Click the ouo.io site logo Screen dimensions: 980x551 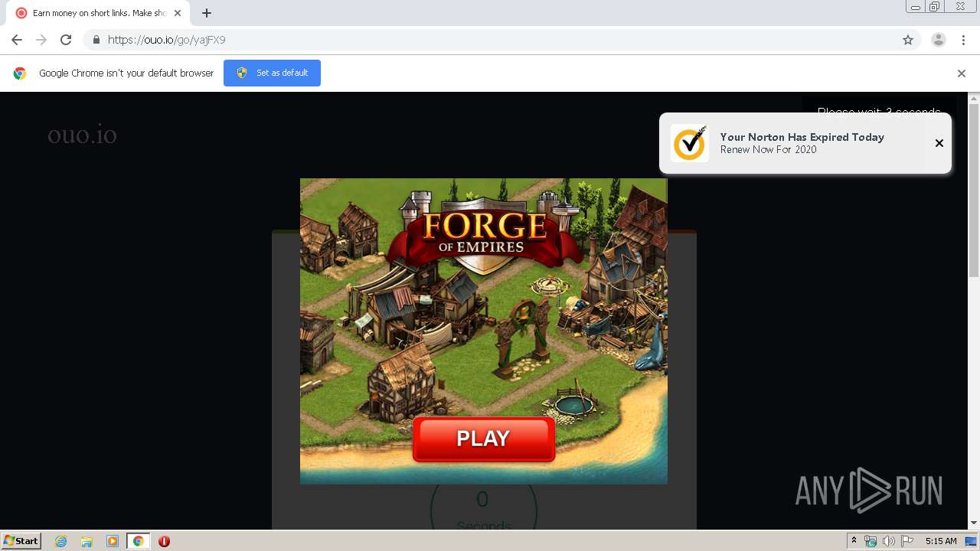pyautogui.click(x=82, y=135)
